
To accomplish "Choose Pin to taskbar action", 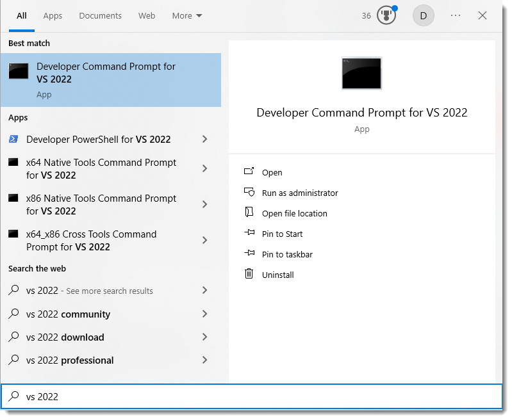I will pyautogui.click(x=287, y=254).
